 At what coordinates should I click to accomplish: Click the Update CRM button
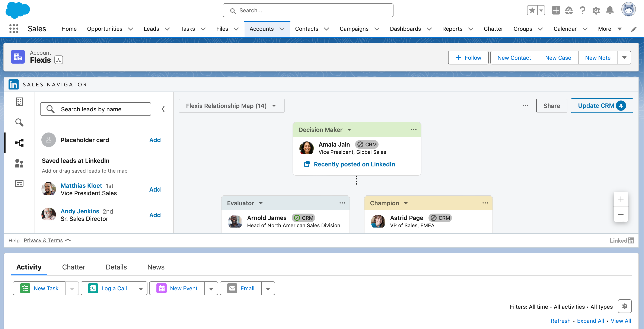point(602,106)
